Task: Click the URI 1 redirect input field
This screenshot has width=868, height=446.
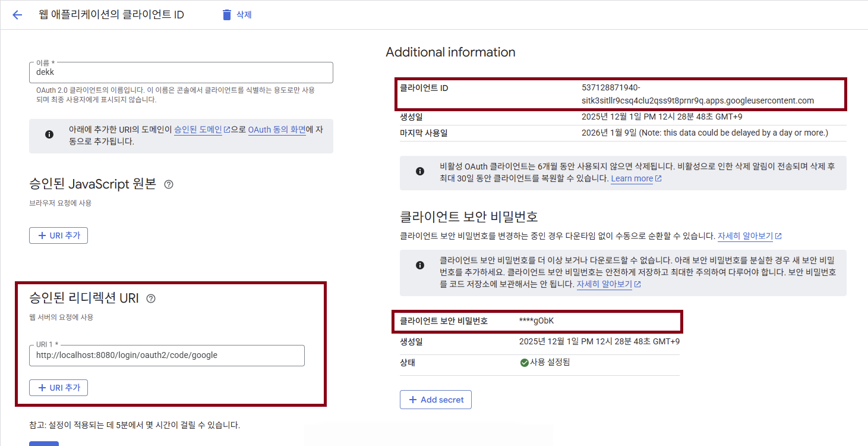Action: tap(166, 356)
